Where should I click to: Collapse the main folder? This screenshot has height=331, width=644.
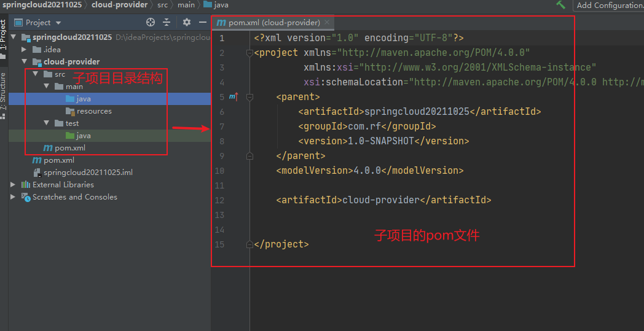click(46, 86)
